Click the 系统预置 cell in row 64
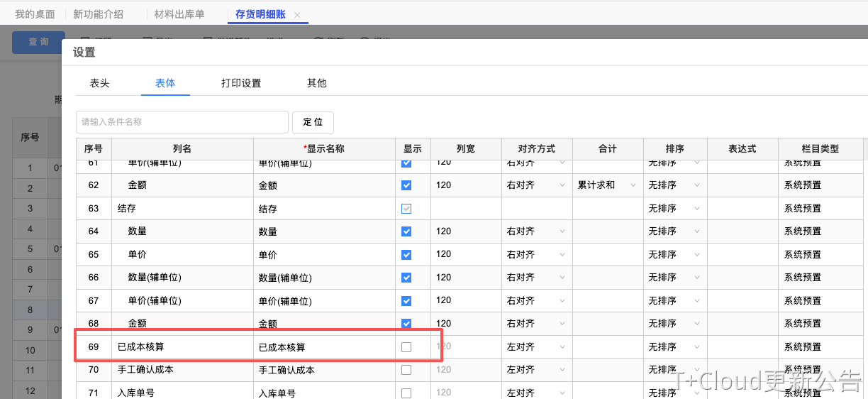The height and width of the screenshot is (399, 868). pyautogui.click(x=820, y=231)
